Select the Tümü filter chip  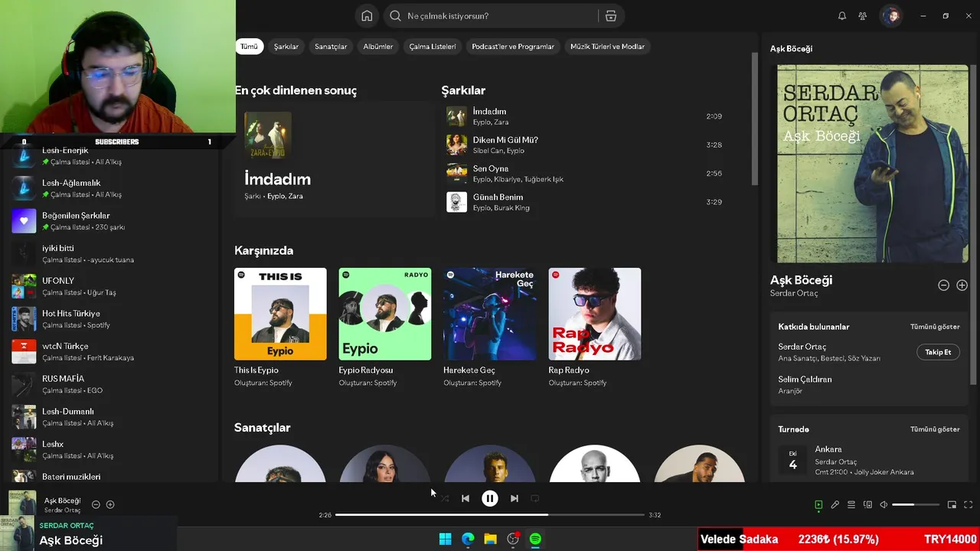(249, 47)
